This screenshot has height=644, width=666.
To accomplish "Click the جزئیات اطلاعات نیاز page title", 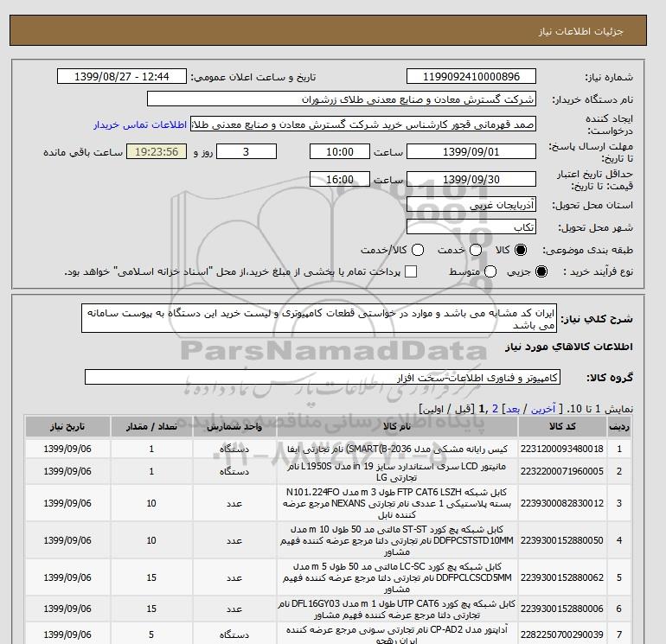I will click(580, 31).
